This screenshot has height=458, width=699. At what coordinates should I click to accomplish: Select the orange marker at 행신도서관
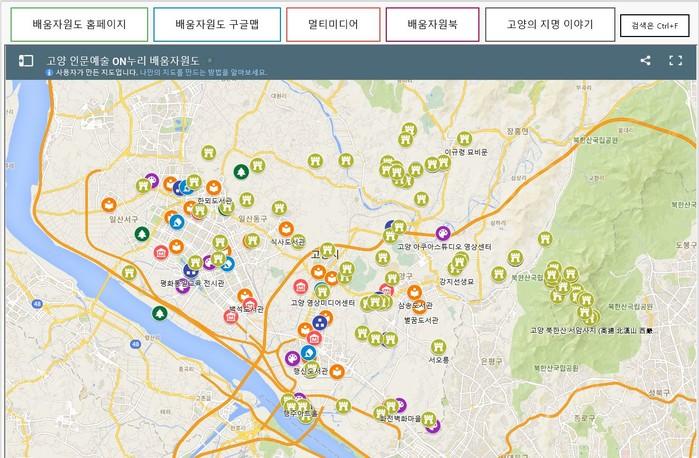coord(336,372)
